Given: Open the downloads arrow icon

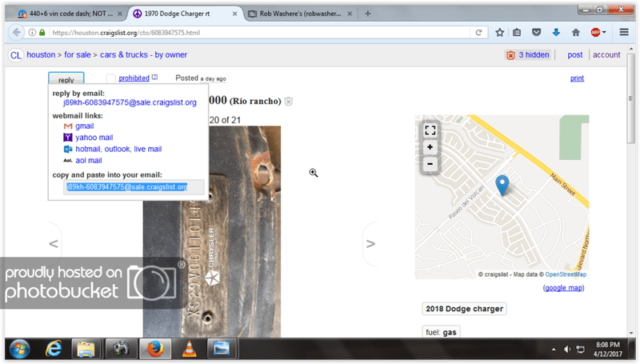Looking at the screenshot, I should 556,32.
